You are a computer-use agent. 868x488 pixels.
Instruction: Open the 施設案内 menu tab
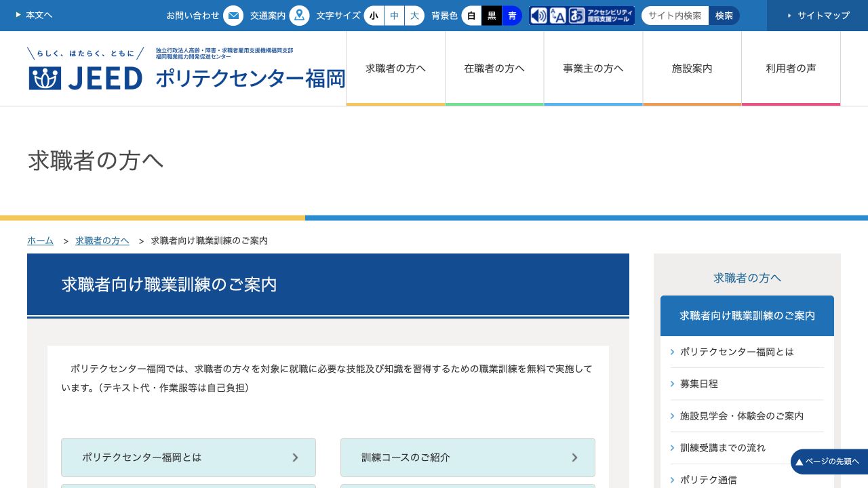[692, 68]
